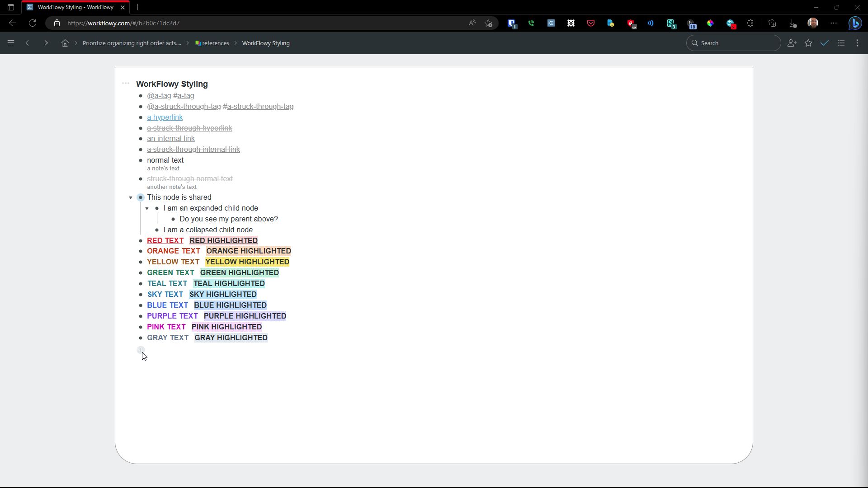Click the address bar URL

tap(123, 23)
